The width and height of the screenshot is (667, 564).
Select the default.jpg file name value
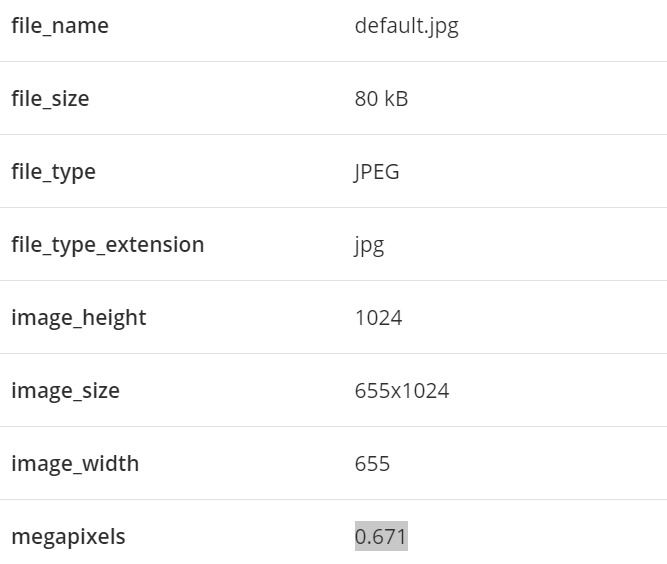[406, 26]
